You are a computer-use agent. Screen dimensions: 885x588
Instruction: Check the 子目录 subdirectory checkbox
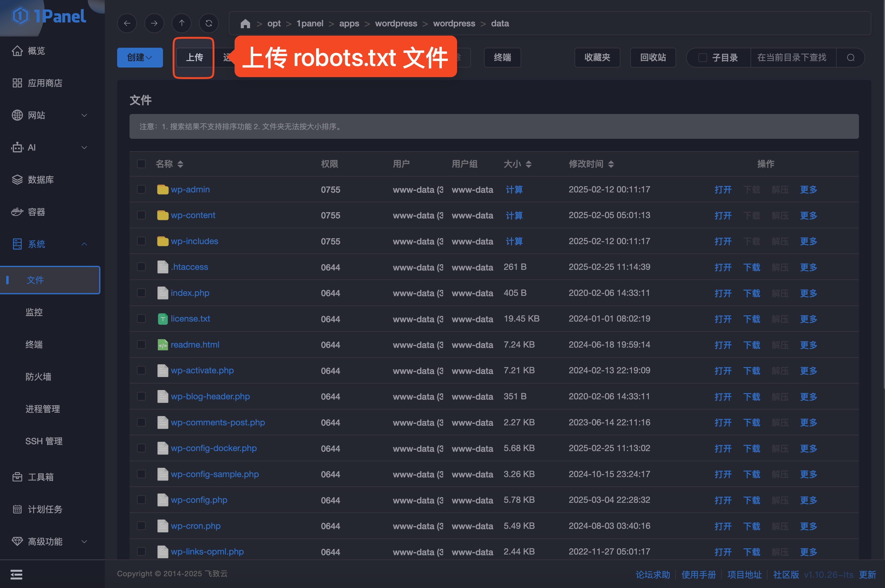click(x=703, y=57)
